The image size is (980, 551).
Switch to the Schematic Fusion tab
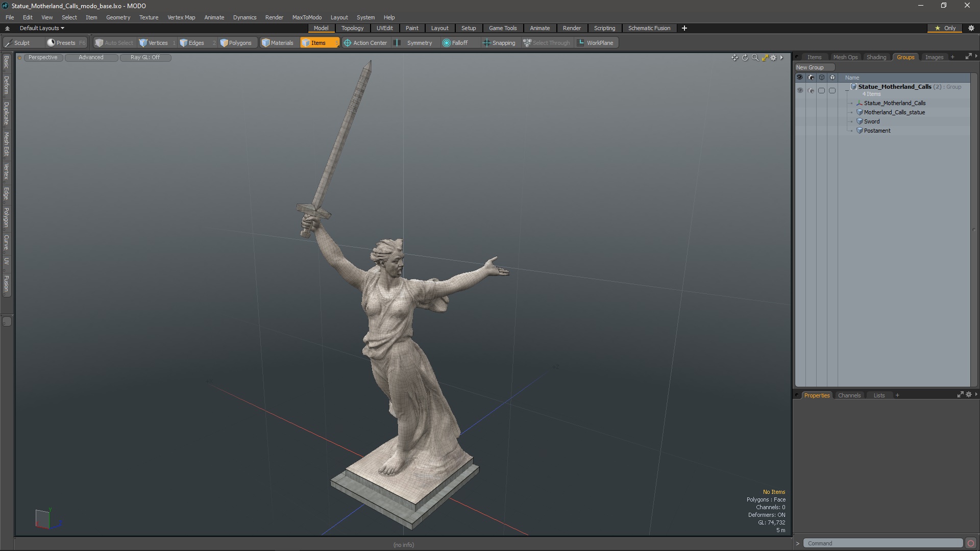(x=649, y=28)
